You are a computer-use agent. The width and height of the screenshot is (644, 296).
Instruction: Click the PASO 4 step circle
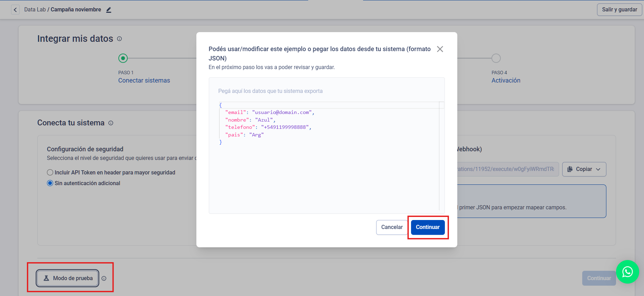point(496,58)
